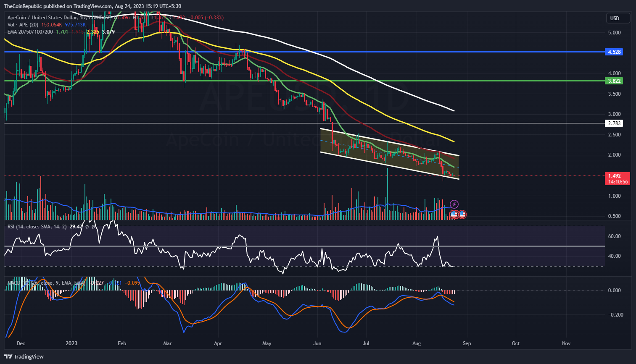
Task: Open the USD currency selector
Action: (618, 18)
